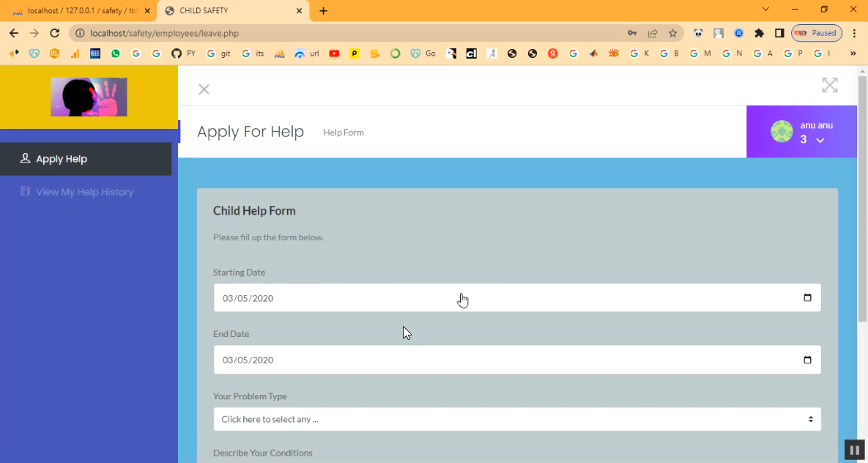Viewport: 868px width, 463px height.
Task: Click the fullscreen expand icon
Action: pos(829,86)
